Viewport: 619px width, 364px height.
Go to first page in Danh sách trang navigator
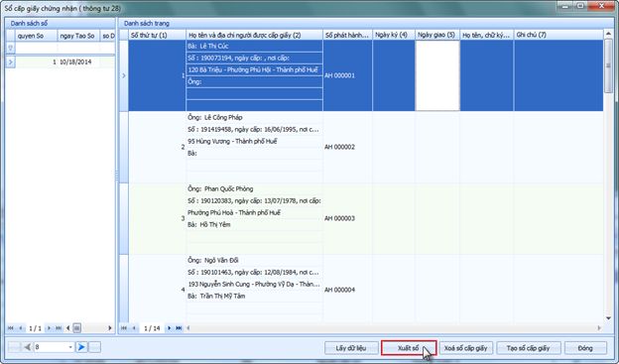pyautogui.click(x=124, y=328)
